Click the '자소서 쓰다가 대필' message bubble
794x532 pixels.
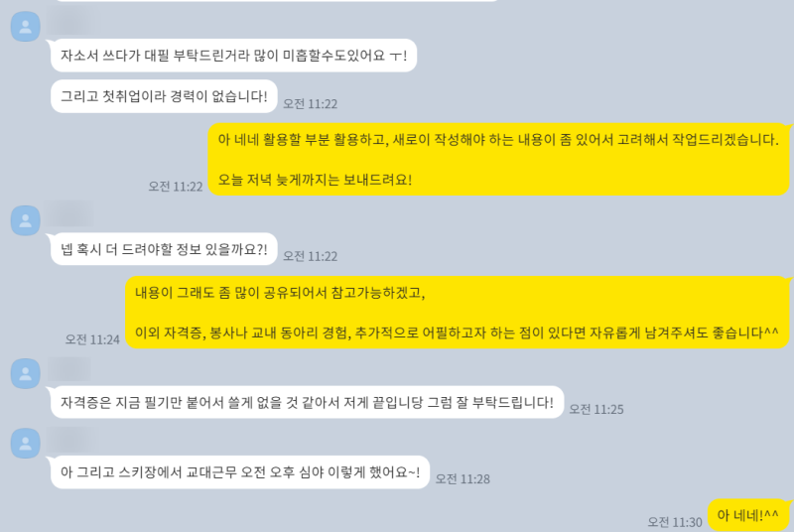pyautogui.click(x=233, y=56)
